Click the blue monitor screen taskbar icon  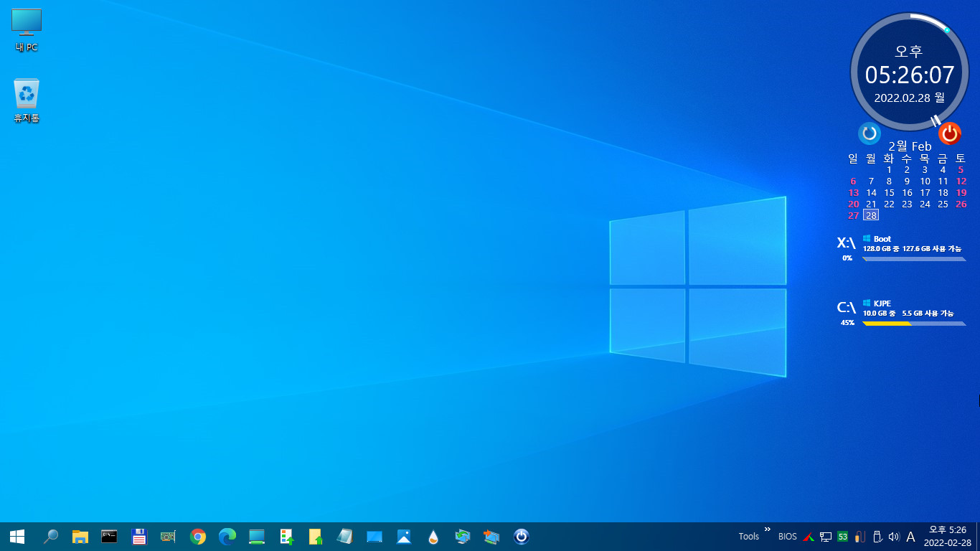(x=374, y=536)
